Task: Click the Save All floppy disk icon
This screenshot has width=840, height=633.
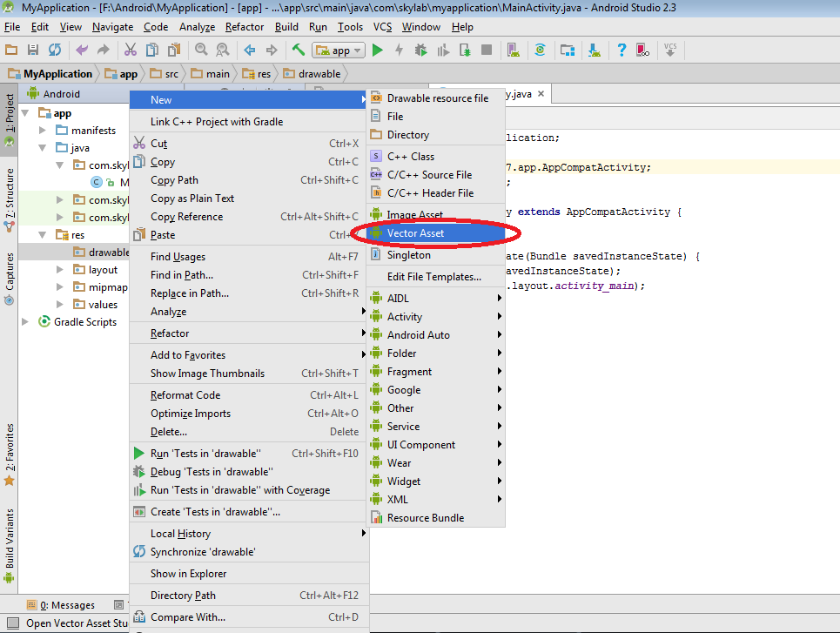Action: click(x=33, y=51)
